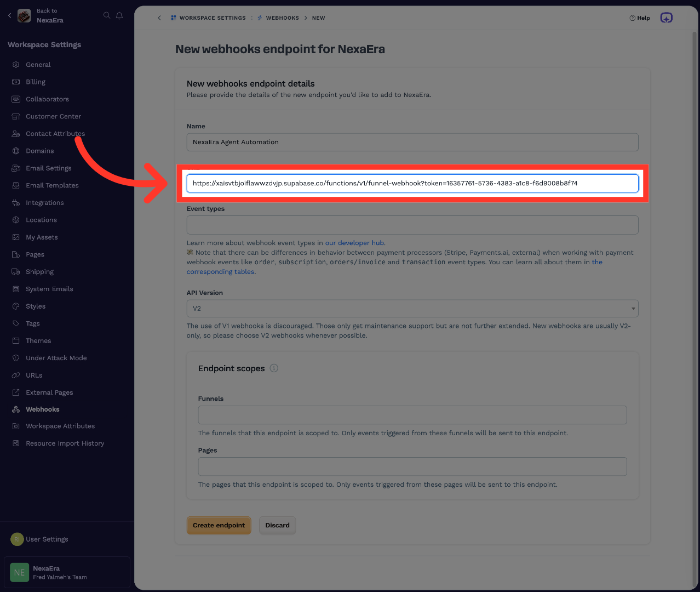Click the Styles palette icon
Screen dimensions: 700x592
pyautogui.click(x=16, y=306)
